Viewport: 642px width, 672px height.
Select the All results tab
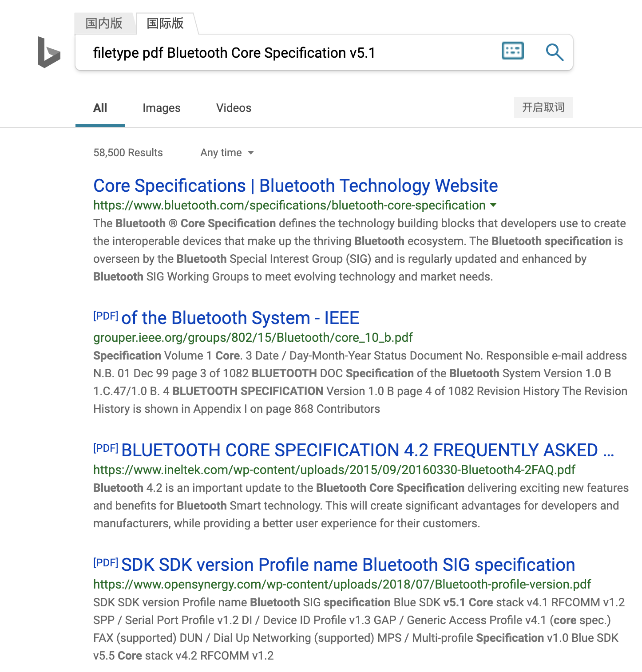tap(100, 108)
